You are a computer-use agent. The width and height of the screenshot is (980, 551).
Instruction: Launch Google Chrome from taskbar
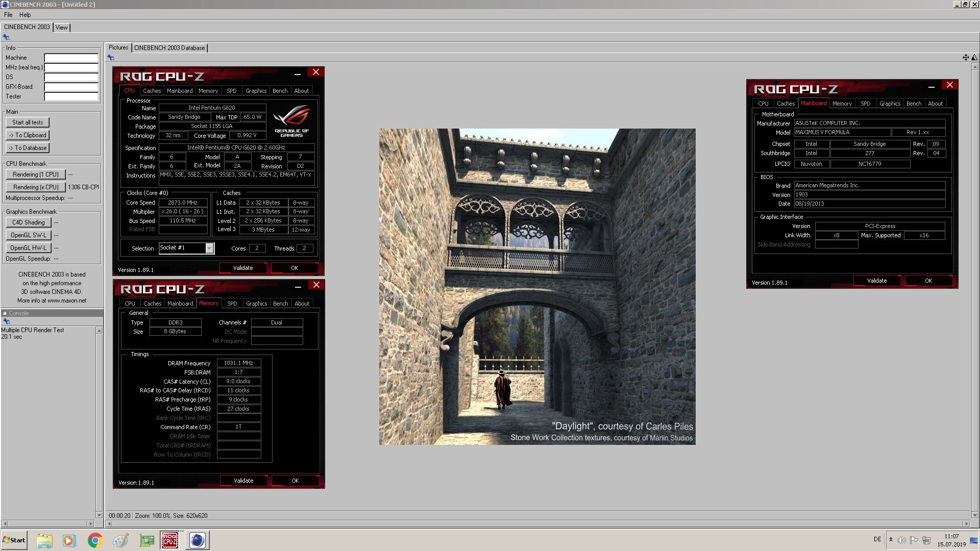coord(95,540)
